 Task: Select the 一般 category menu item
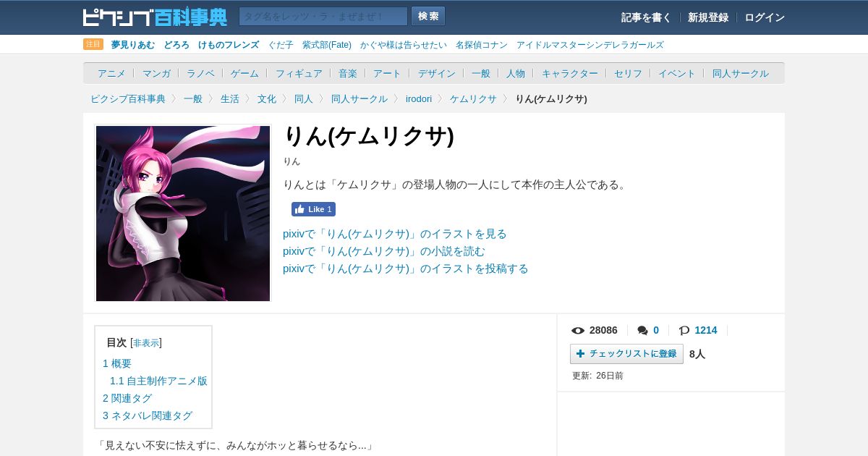point(481,73)
